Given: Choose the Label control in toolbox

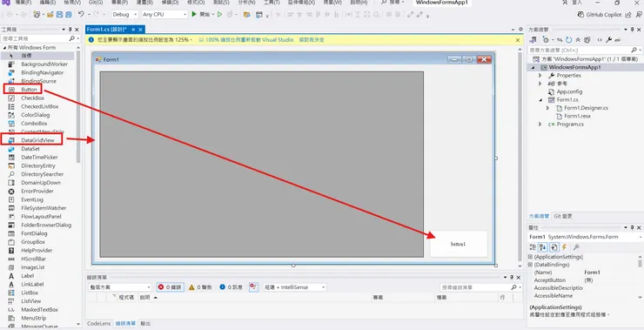Looking at the screenshot, I should coord(28,276).
